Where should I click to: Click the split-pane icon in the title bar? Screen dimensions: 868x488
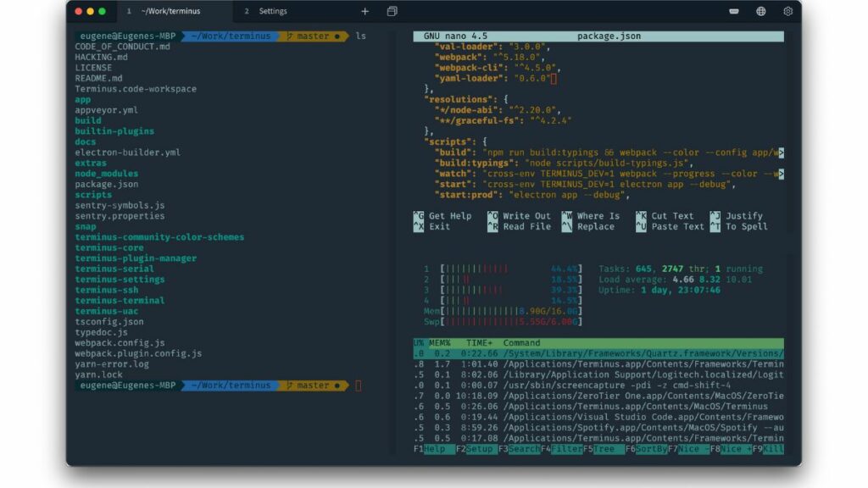click(x=391, y=11)
